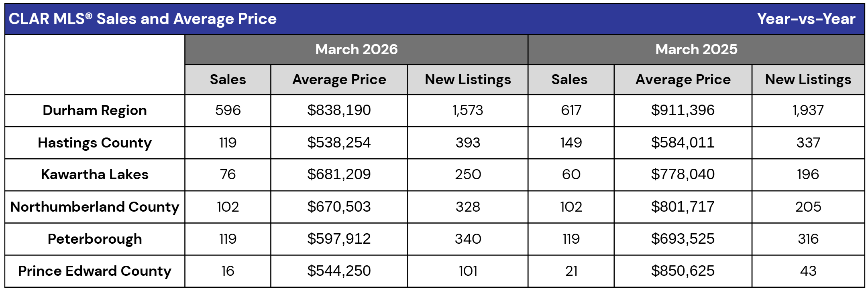Click the "CLAR MLS Sales and Average Price" title
Viewport: 868px width, 293px height.
tap(143, 19)
